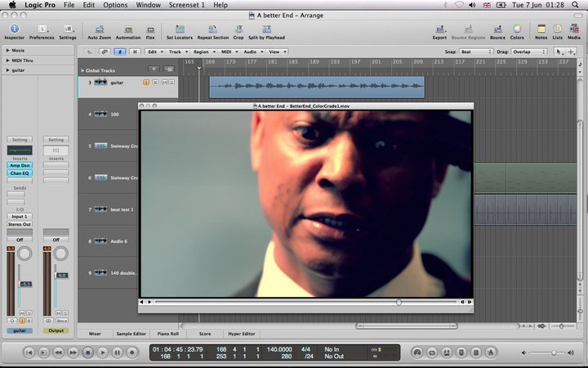Record-enable the guitar track

coord(155,83)
